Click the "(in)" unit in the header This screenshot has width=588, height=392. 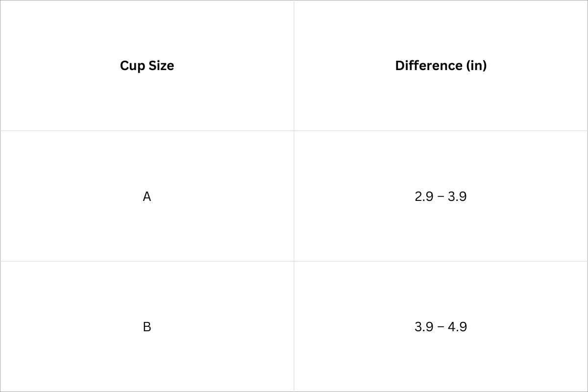[x=476, y=66]
